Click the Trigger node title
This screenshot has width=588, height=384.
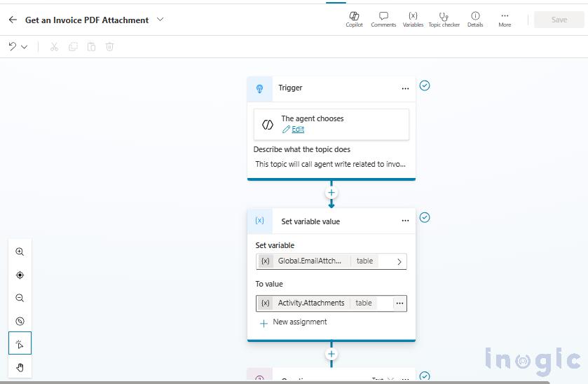[290, 88]
